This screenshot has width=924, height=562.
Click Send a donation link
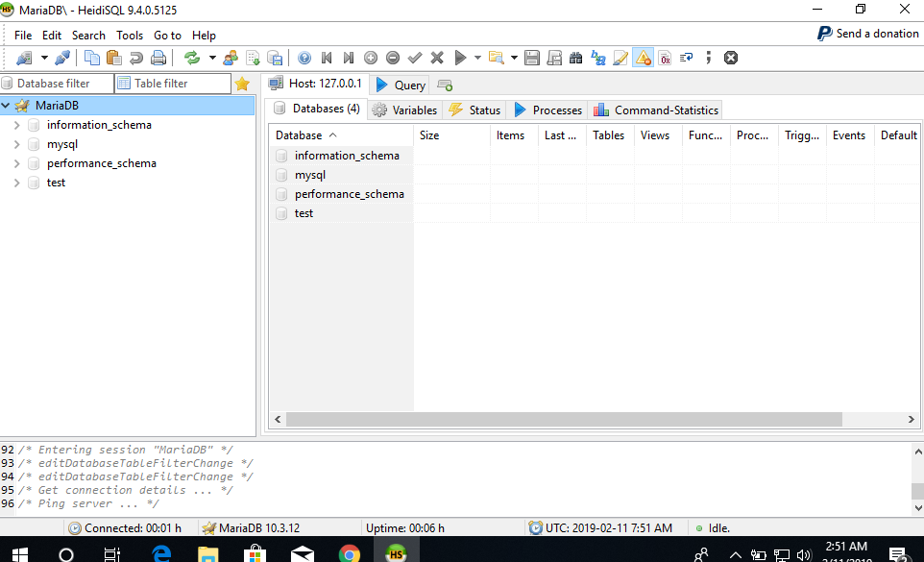[x=868, y=34]
